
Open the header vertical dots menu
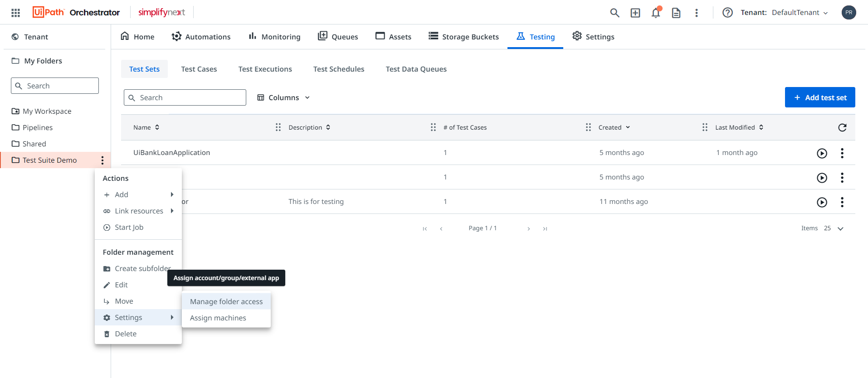[697, 13]
